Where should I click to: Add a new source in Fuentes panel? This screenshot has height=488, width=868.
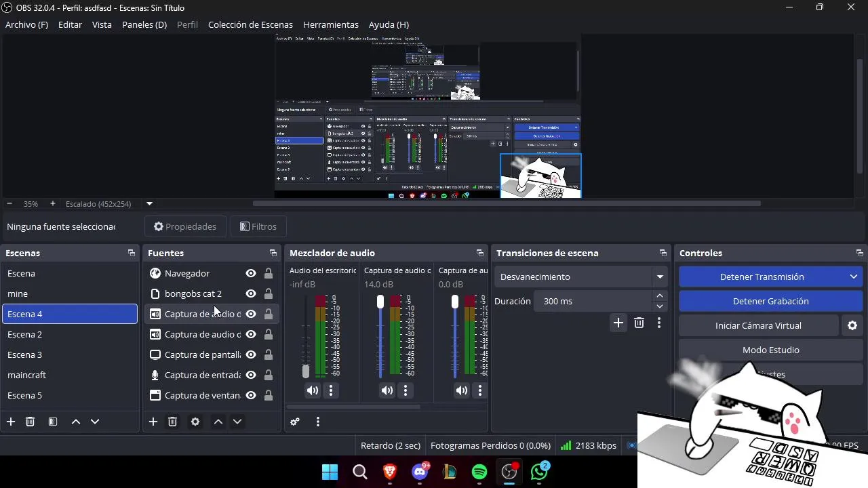tap(153, 422)
